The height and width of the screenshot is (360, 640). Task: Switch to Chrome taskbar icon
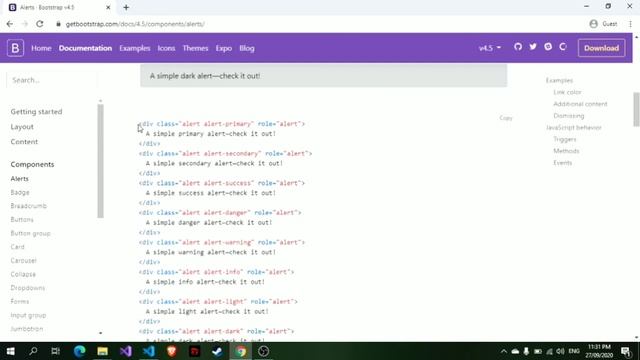click(x=241, y=351)
